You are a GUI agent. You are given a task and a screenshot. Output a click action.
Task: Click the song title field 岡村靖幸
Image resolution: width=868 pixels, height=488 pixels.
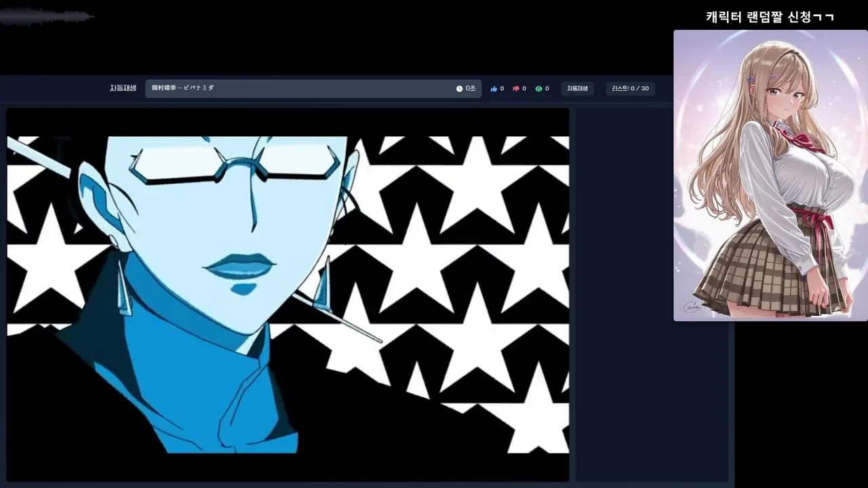(313, 89)
